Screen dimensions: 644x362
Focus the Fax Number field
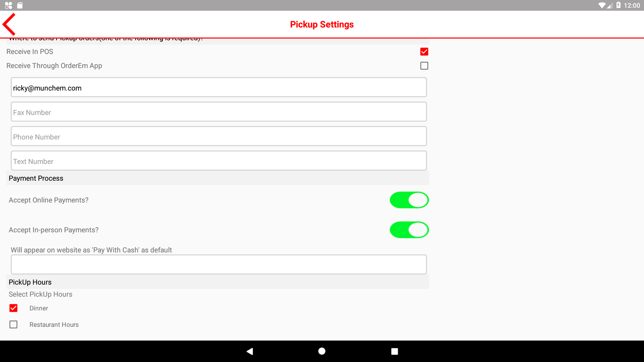pyautogui.click(x=219, y=112)
